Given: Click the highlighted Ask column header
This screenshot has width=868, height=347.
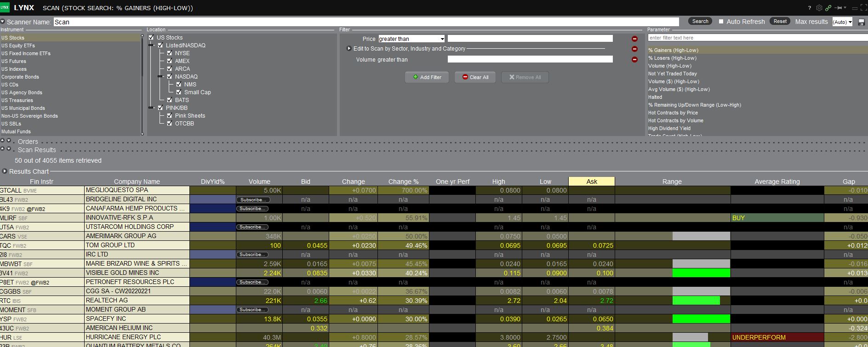Looking at the screenshot, I should click(592, 182).
